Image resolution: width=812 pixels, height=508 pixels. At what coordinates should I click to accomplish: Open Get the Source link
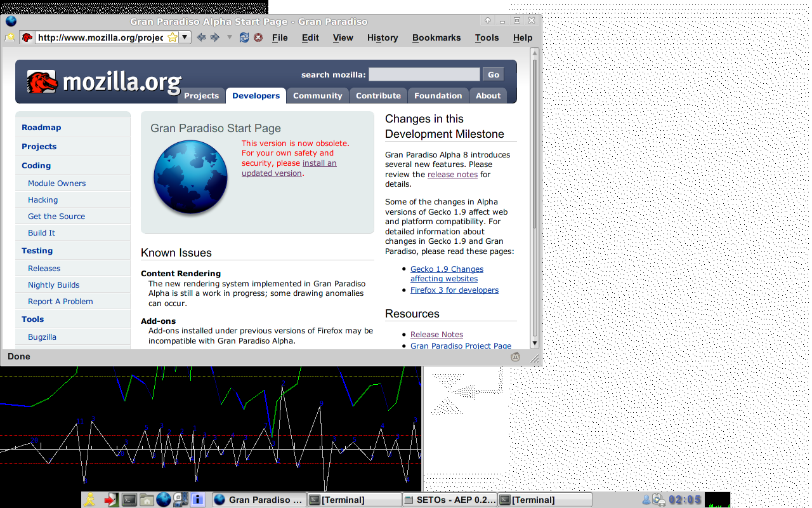(56, 217)
